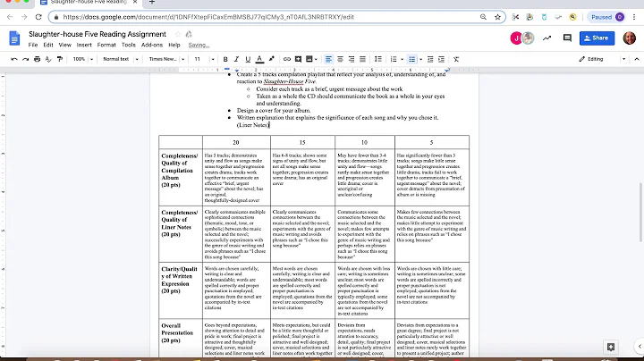Viewport: 644px width, 361px height.
Task: Open the Times New font dropdown
Action: click(166, 59)
